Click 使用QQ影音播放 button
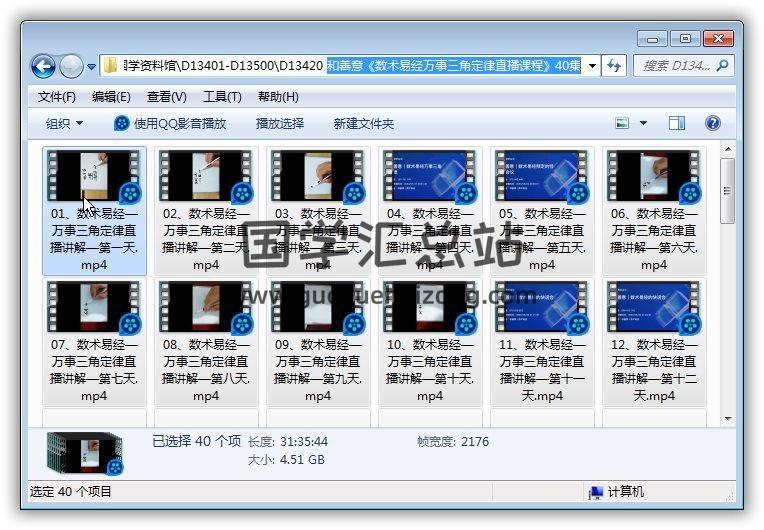Screen dimensions: 764x530 tap(170, 124)
